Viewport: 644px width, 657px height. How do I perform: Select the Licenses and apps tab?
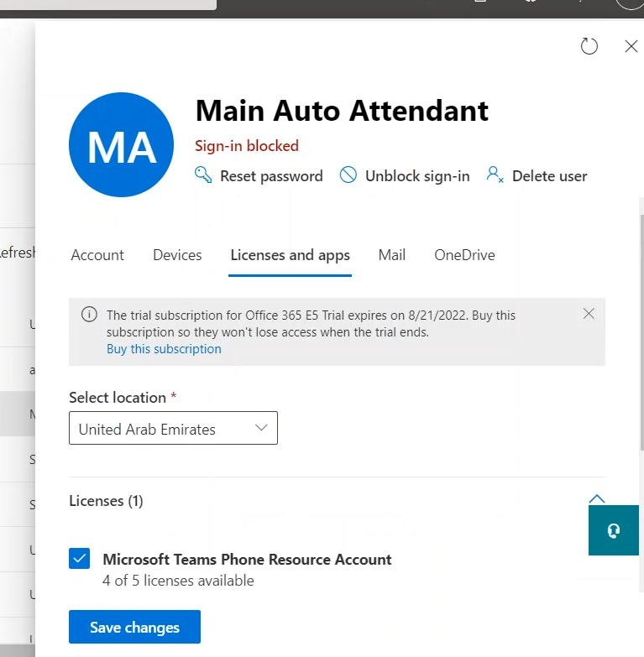point(290,255)
